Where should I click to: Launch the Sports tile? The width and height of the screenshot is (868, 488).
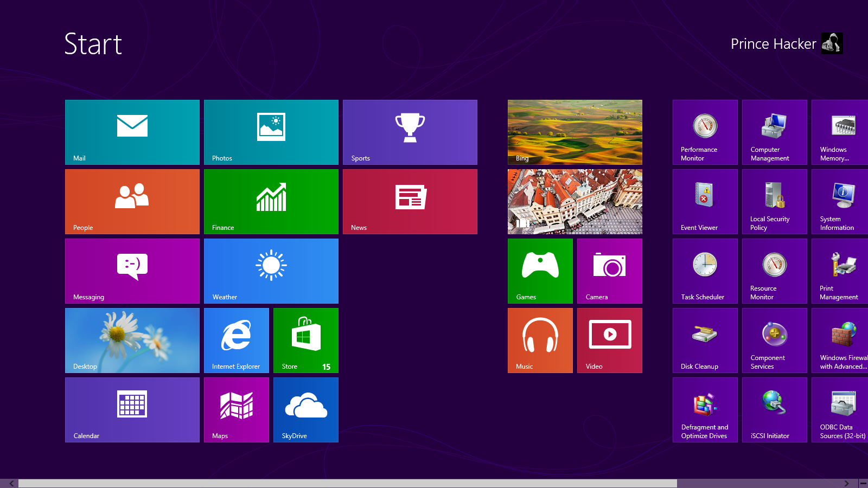click(410, 132)
